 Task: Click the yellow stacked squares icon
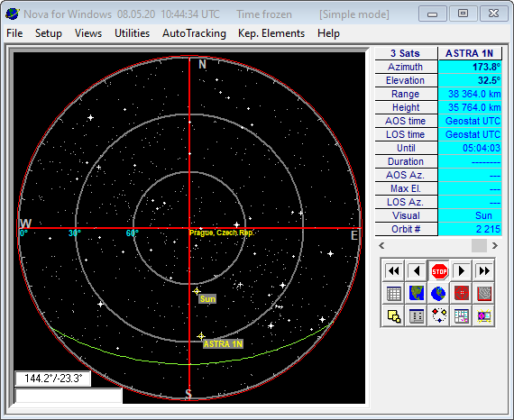pyautogui.click(x=394, y=315)
